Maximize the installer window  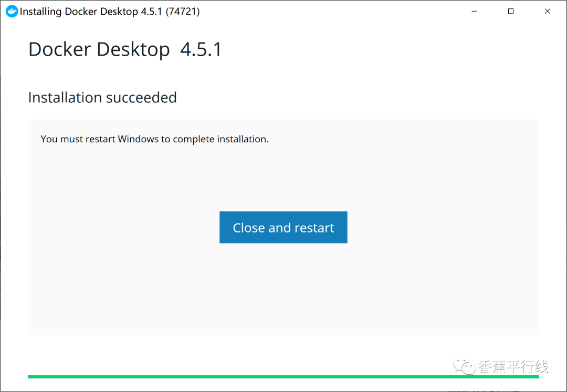[510, 11]
